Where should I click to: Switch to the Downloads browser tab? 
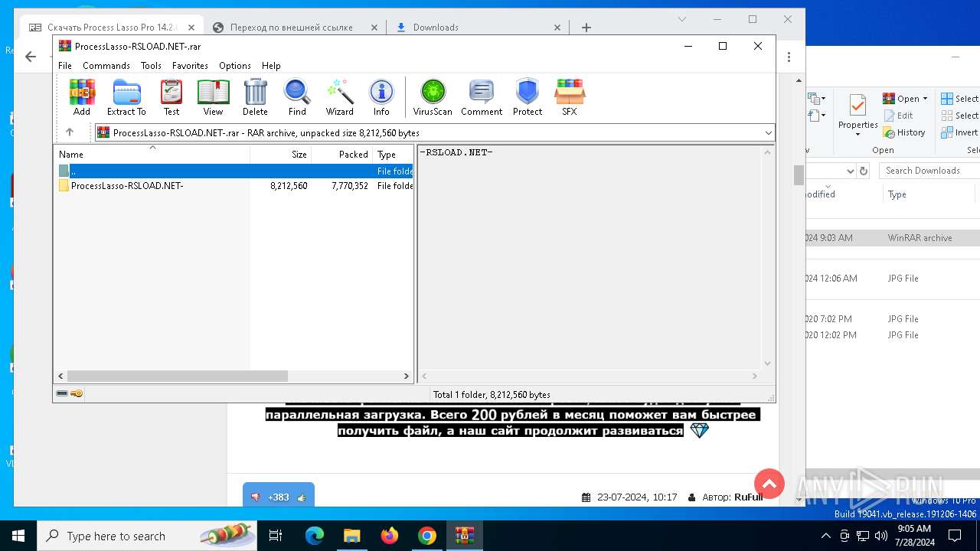479,28
